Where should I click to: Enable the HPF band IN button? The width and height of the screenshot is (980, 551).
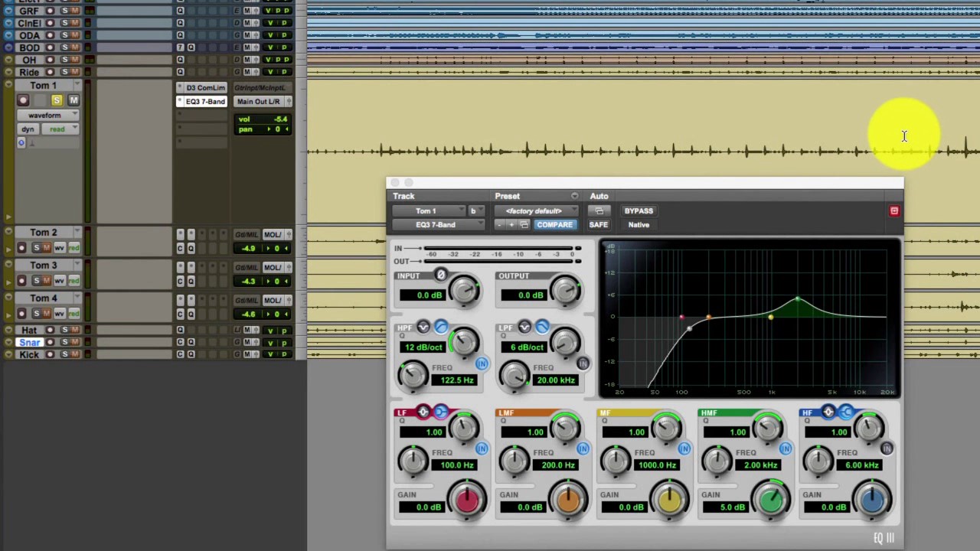click(x=482, y=364)
